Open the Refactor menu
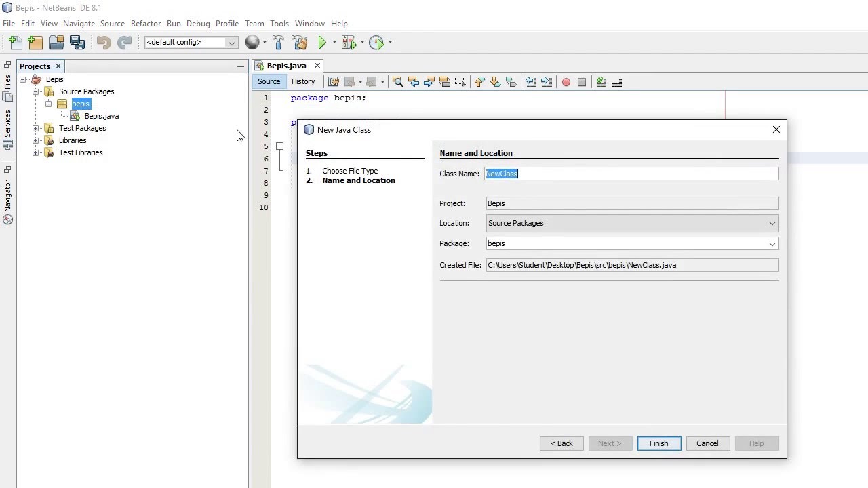 [146, 23]
